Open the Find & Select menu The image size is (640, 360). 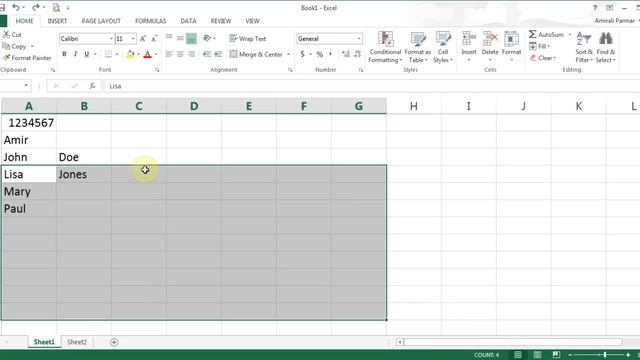(606, 47)
